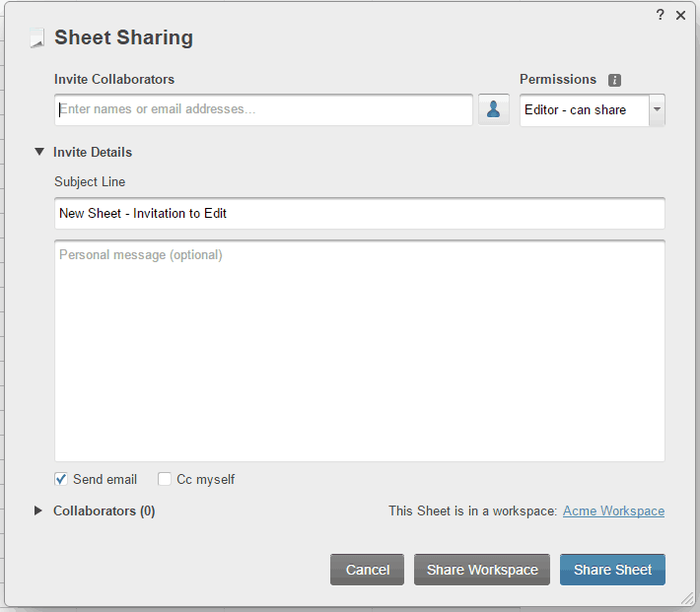The width and height of the screenshot is (700, 612).
Task: Click the contact picker person icon
Action: (493, 109)
